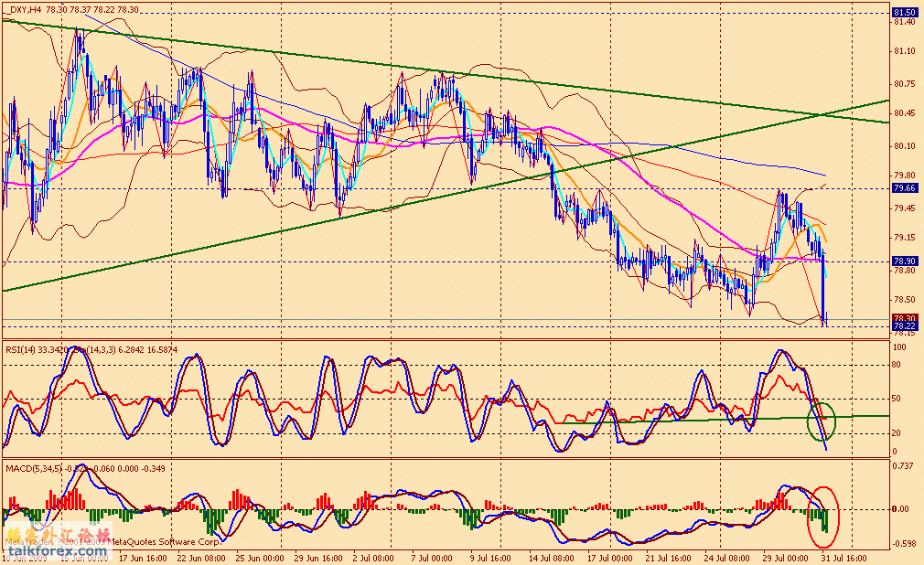Click the 80.45 price axis label

point(904,113)
